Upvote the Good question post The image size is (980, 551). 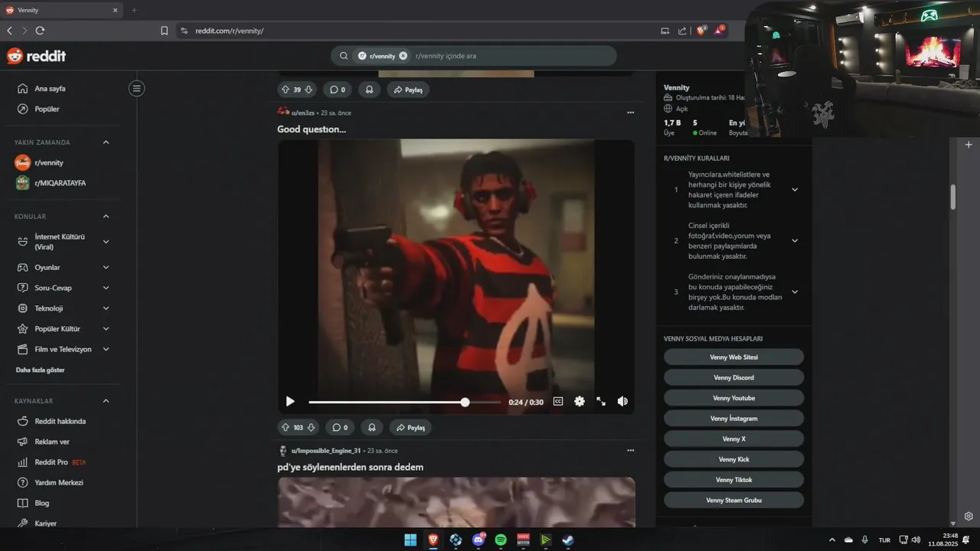coord(286,428)
